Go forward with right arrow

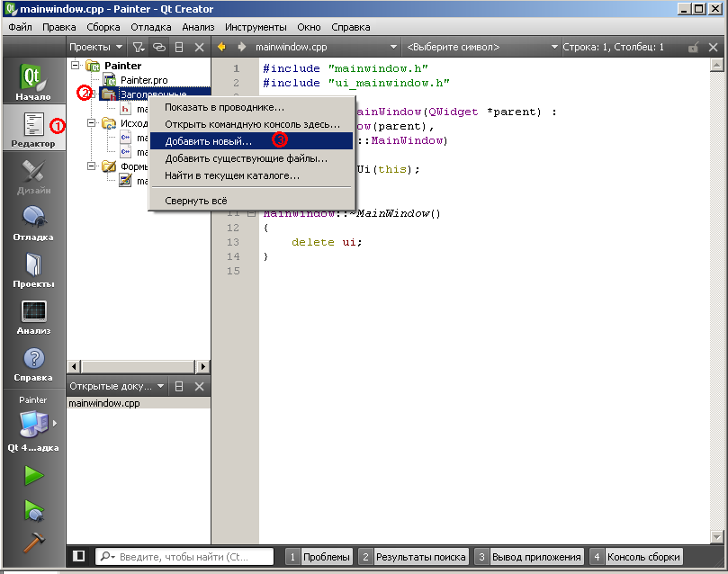[x=241, y=47]
